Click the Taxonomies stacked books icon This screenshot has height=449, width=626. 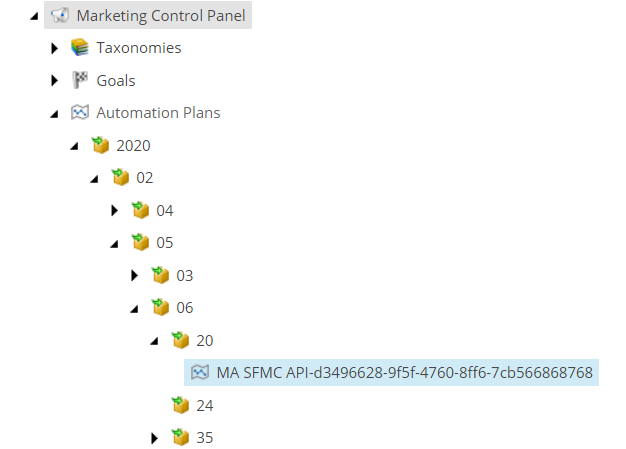[x=79, y=48]
